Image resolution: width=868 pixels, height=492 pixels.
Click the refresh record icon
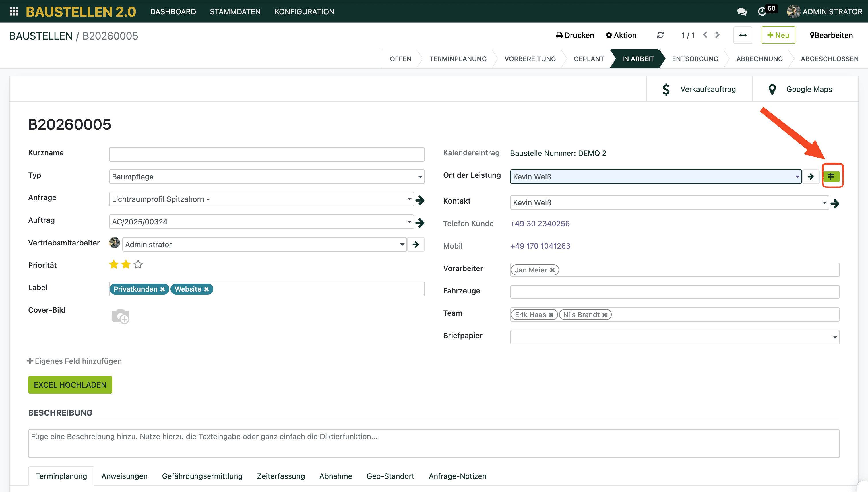pos(660,35)
